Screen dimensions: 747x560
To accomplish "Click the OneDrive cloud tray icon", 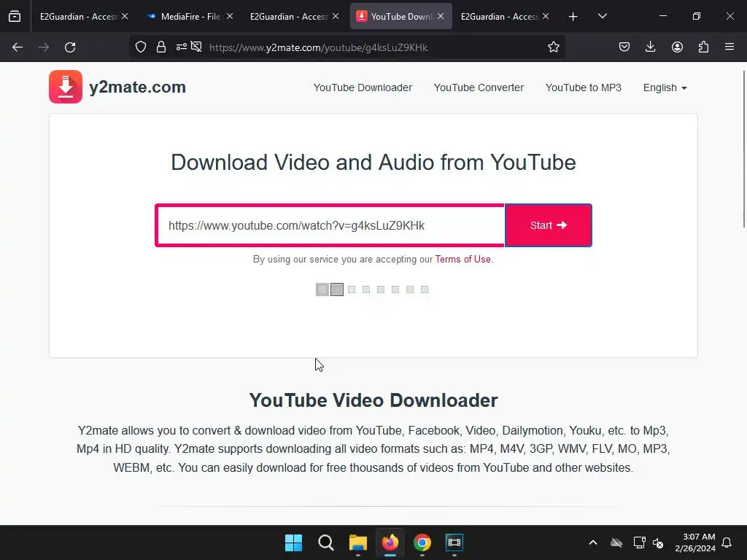I will pos(616,542).
